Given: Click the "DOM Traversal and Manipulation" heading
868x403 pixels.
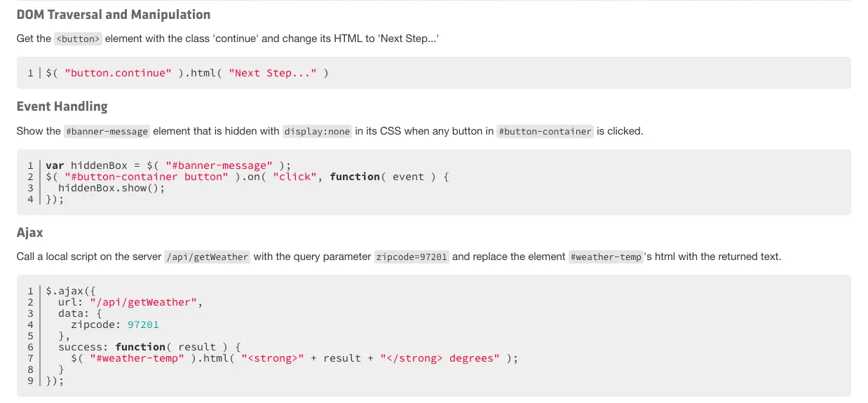Looking at the screenshot, I should (x=113, y=15).
